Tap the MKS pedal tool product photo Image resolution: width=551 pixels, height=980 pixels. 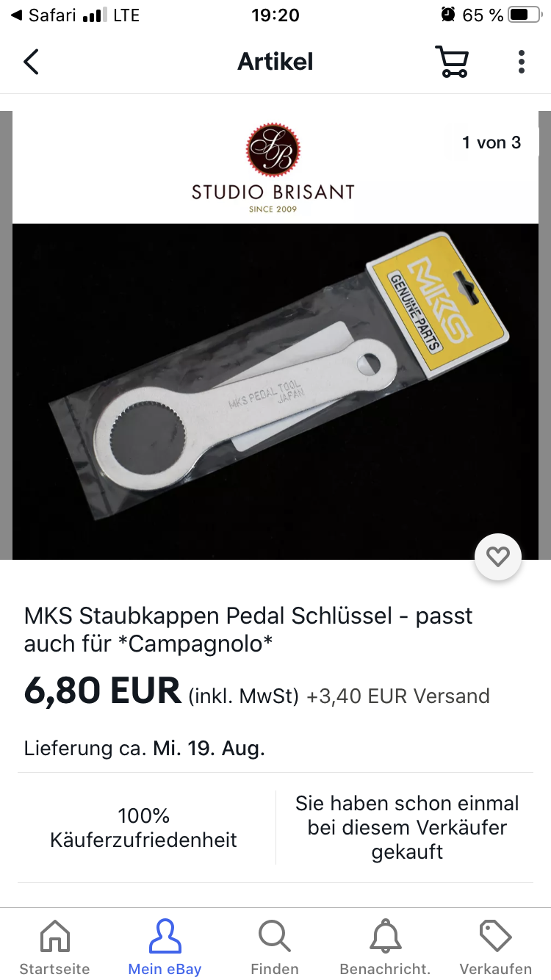275,392
